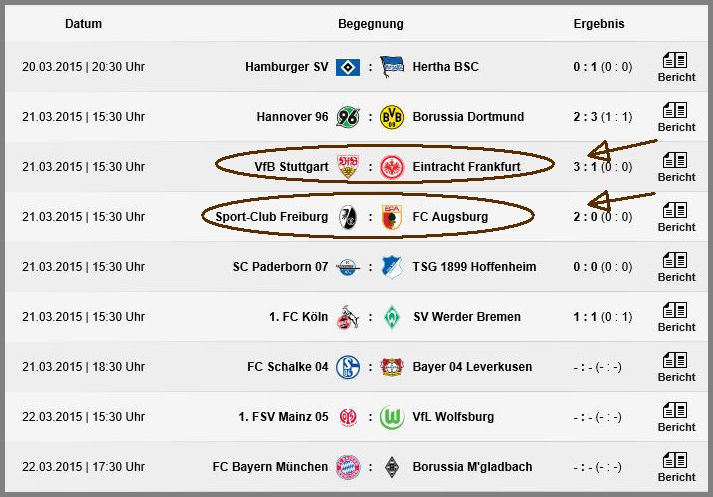Click the 1. FC Köln goat logo
The height and width of the screenshot is (497, 713).
pyautogui.click(x=348, y=317)
